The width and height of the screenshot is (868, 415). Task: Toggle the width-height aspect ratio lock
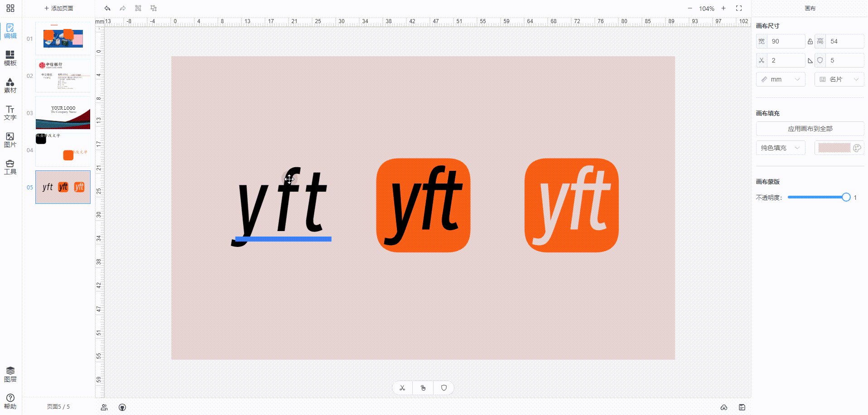tap(810, 41)
